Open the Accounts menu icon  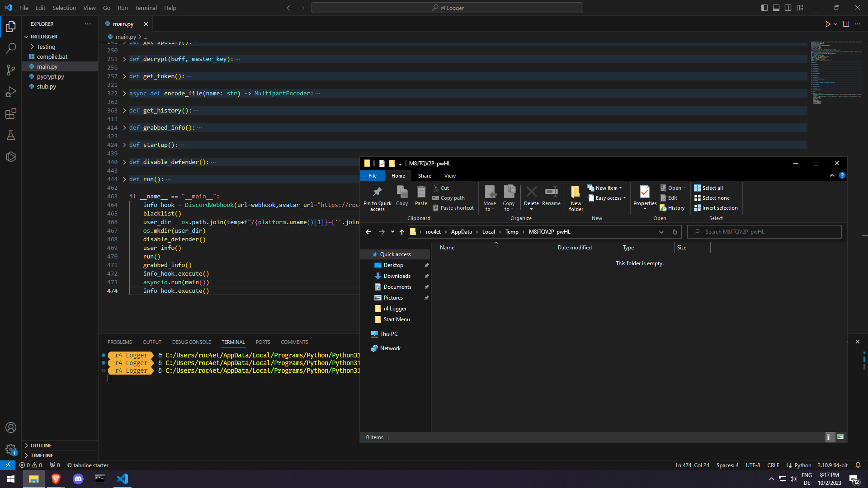pos(11,427)
